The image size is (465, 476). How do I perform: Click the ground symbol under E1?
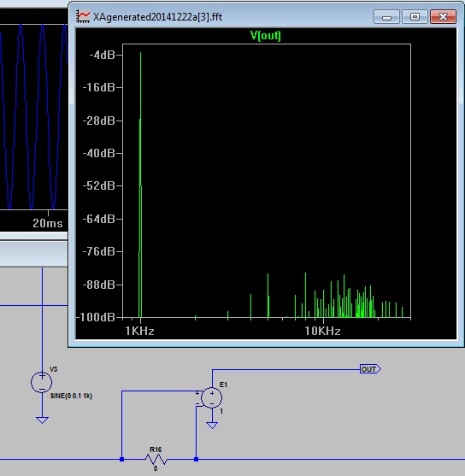(x=212, y=426)
